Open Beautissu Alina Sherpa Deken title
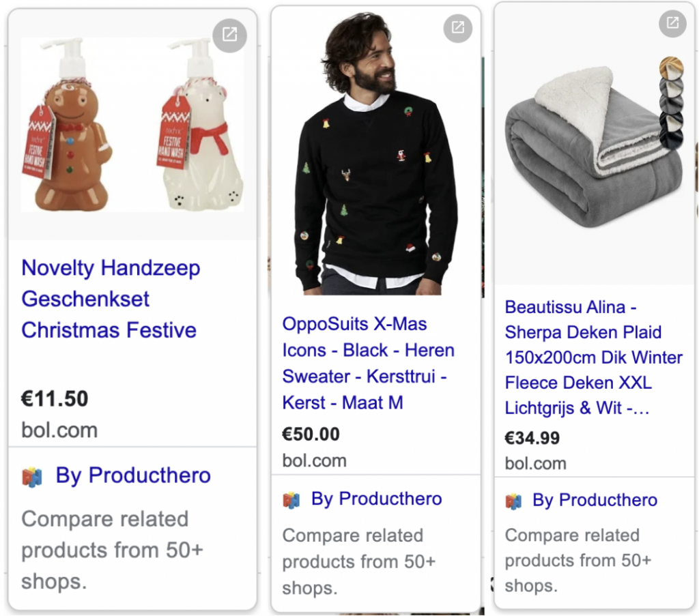Image resolution: width=699 pixels, height=616 pixels. click(593, 357)
